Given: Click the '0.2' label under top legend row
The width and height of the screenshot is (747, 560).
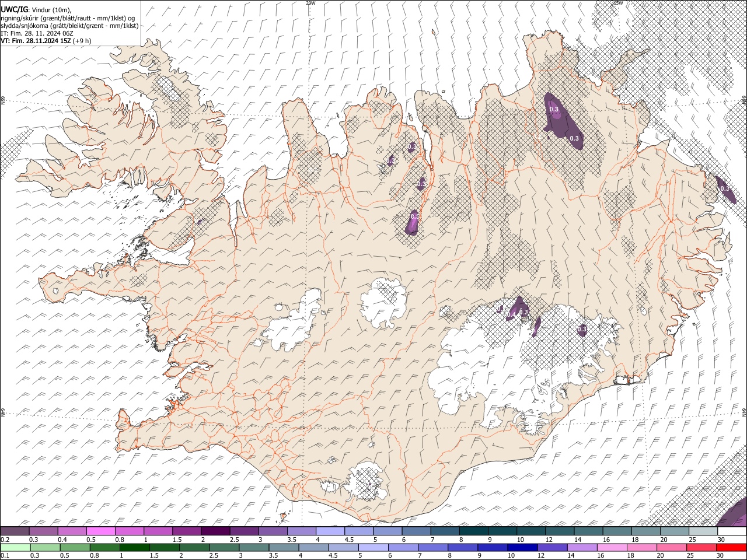Looking at the screenshot, I should tap(5, 540).
